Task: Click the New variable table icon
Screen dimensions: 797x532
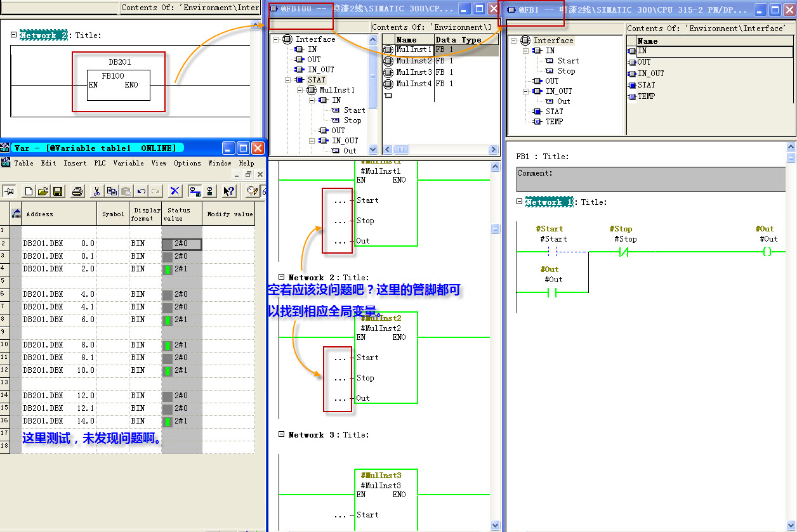Action: pos(29,191)
